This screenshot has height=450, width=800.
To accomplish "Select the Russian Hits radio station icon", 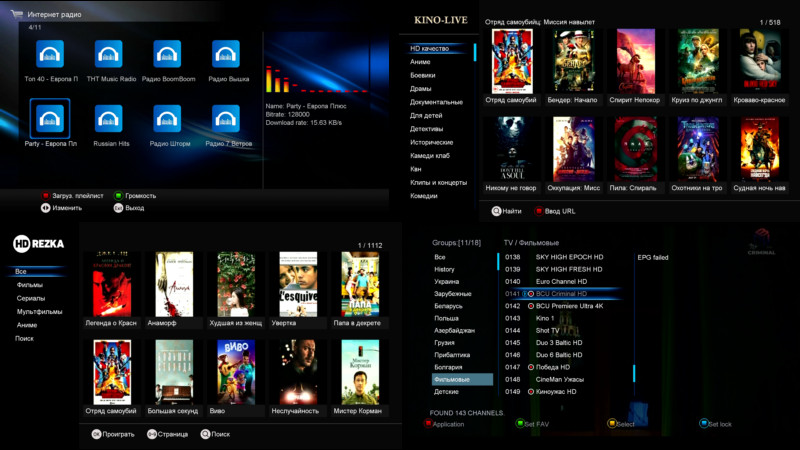I will pyautogui.click(x=109, y=119).
